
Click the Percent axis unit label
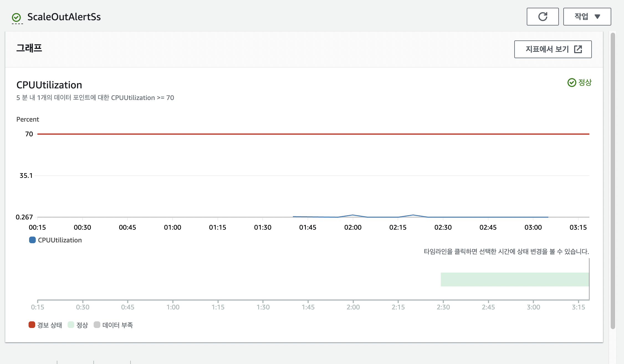point(28,119)
